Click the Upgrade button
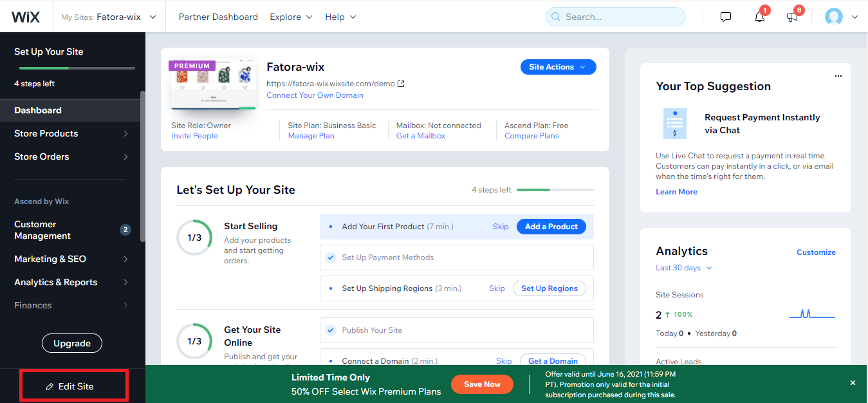Viewport: 868px width, 403px height. click(x=72, y=343)
